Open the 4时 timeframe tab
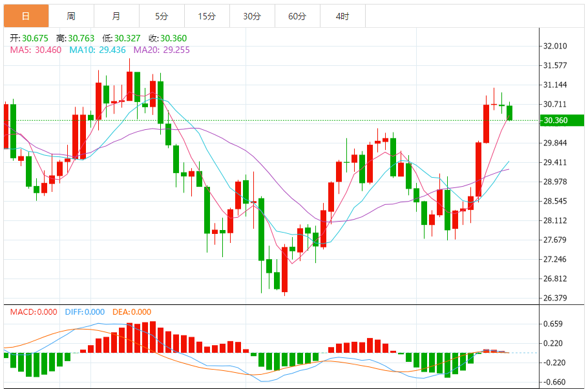Viewport: 588px width, 389px height. [342, 16]
